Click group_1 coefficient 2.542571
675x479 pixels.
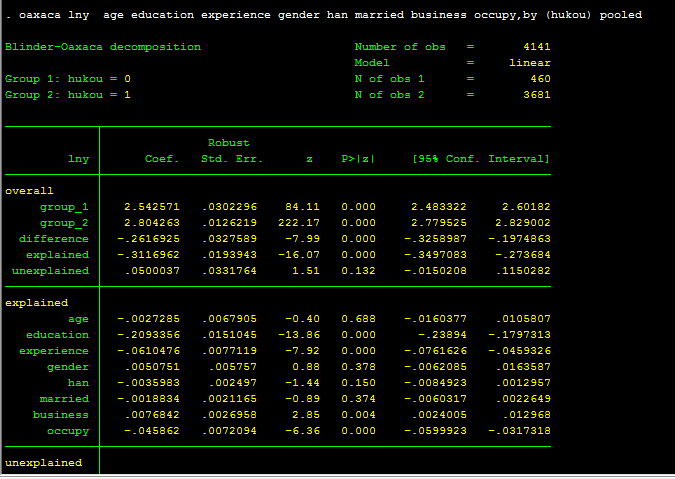click(152, 207)
